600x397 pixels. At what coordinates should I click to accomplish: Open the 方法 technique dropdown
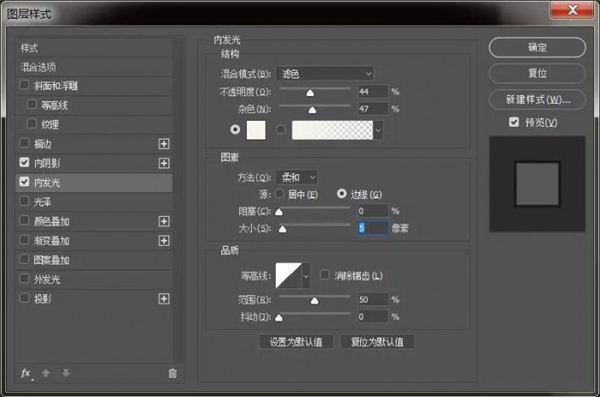297,177
